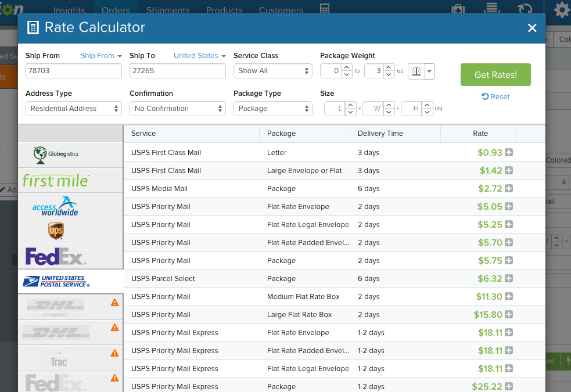This screenshot has width=571, height=392.
Task: Click the Ship To zip code field
Action: [x=177, y=71]
